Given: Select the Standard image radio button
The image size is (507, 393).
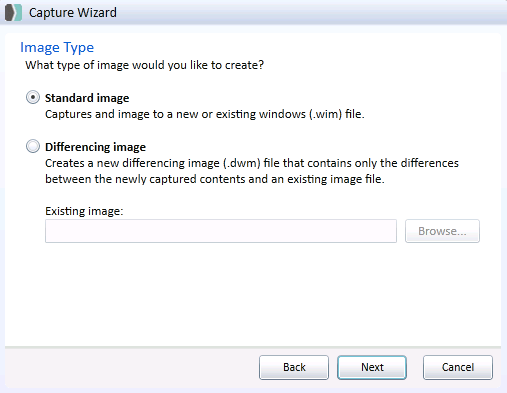Looking at the screenshot, I should (x=33, y=97).
